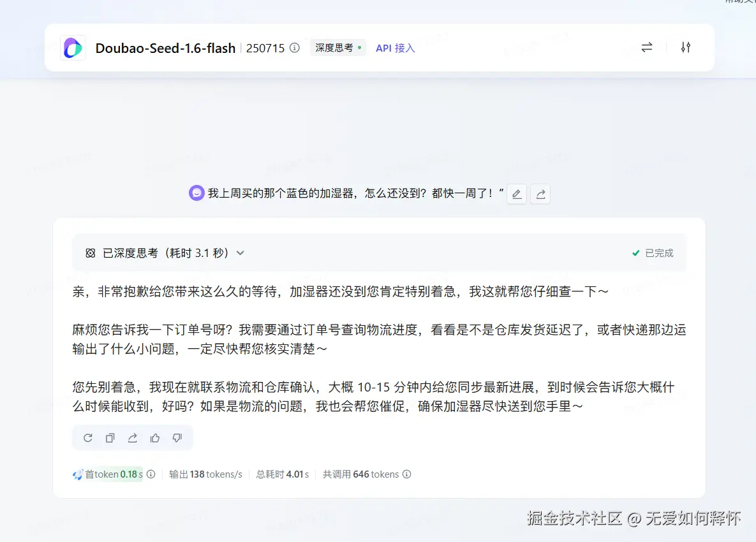Click the paragraph starting 麻烦您告诉我一下订单号
The image size is (756, 542).
pos(379,339)
